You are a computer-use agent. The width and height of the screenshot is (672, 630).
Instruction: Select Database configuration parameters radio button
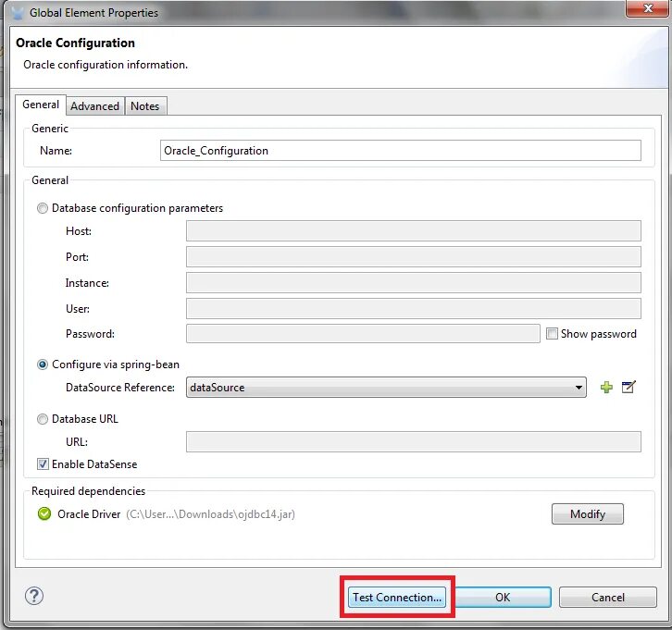(x=42, y=208)
